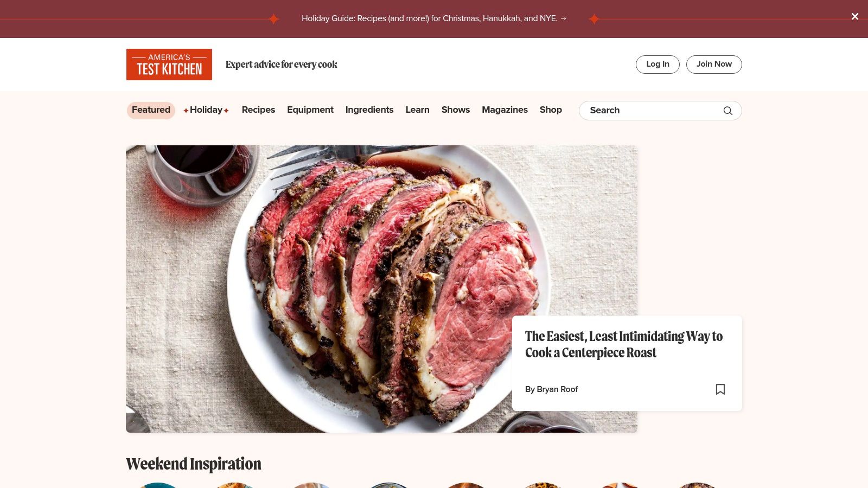Open the Centerpiece Roast article headline
The image size is (868, 488).
624,344
